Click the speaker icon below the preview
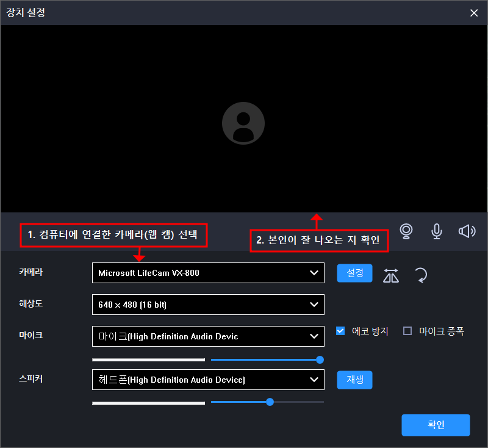 pos(467,231)
